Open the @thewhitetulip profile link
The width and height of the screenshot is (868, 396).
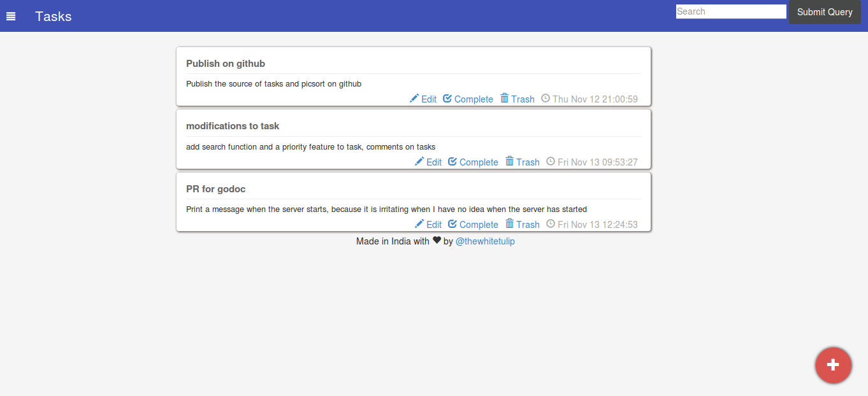(x=485, y=241)
